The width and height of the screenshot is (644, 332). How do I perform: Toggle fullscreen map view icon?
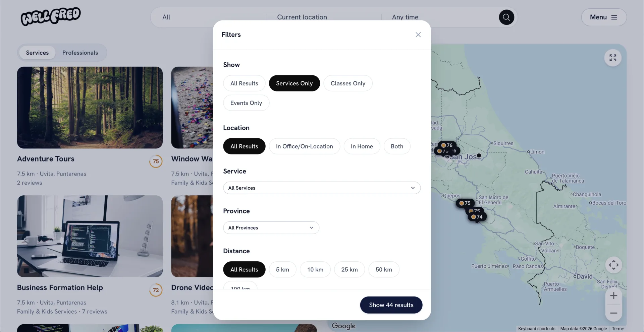pos(613,58)
